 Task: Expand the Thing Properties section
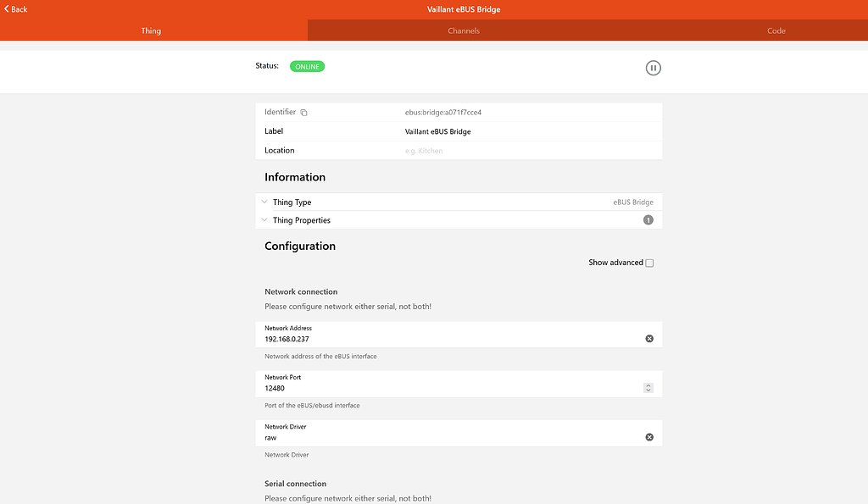pos(303,219)
